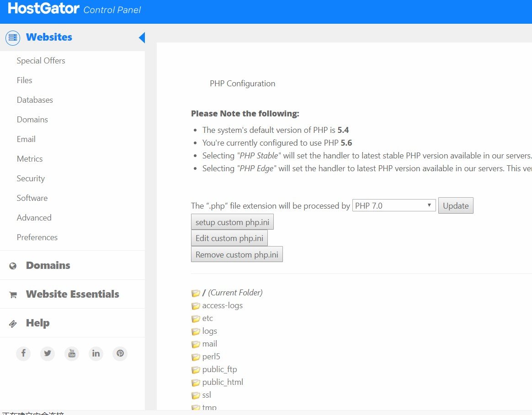Open Databases in the sidebar
Image resolution: width=532 pixels, height=415 pixels.
point(35,100)
